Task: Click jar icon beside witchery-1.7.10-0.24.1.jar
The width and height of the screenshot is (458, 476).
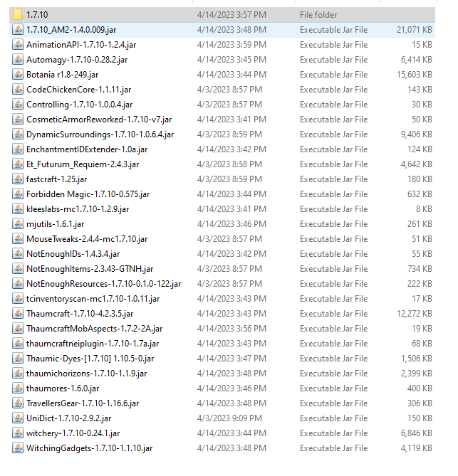Action: pyautogui.click(x=18, y=433)
